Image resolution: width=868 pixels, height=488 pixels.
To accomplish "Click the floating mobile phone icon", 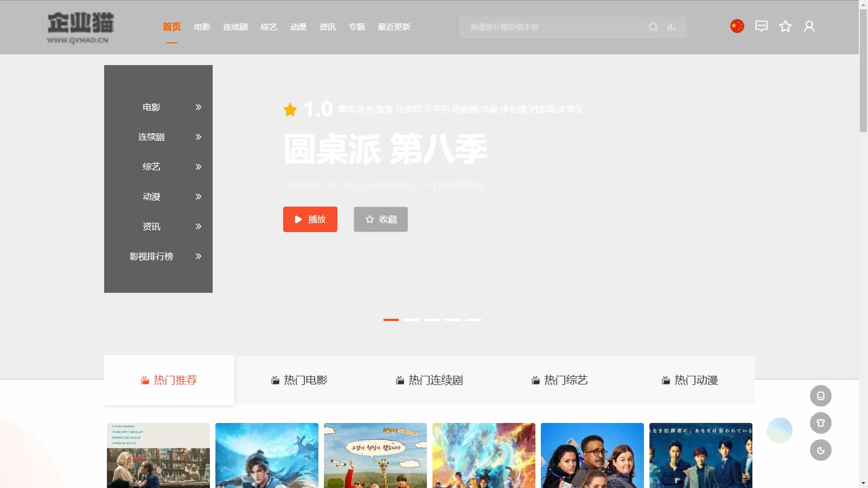I will [820, 396].
